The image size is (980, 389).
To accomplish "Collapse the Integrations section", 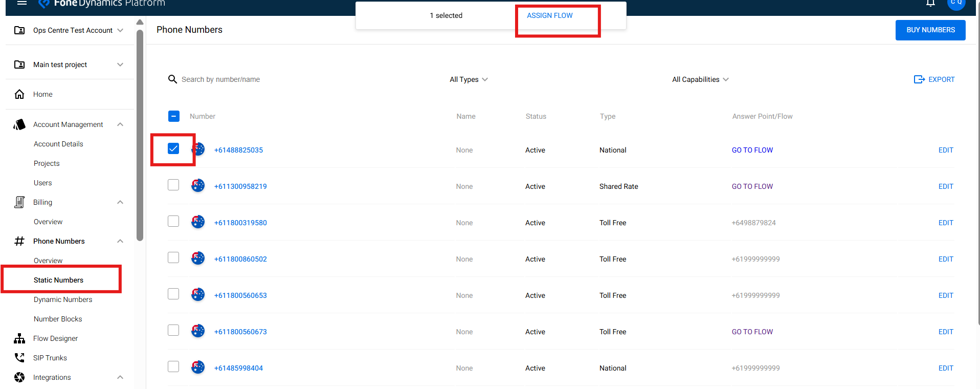I will (120, 377).
